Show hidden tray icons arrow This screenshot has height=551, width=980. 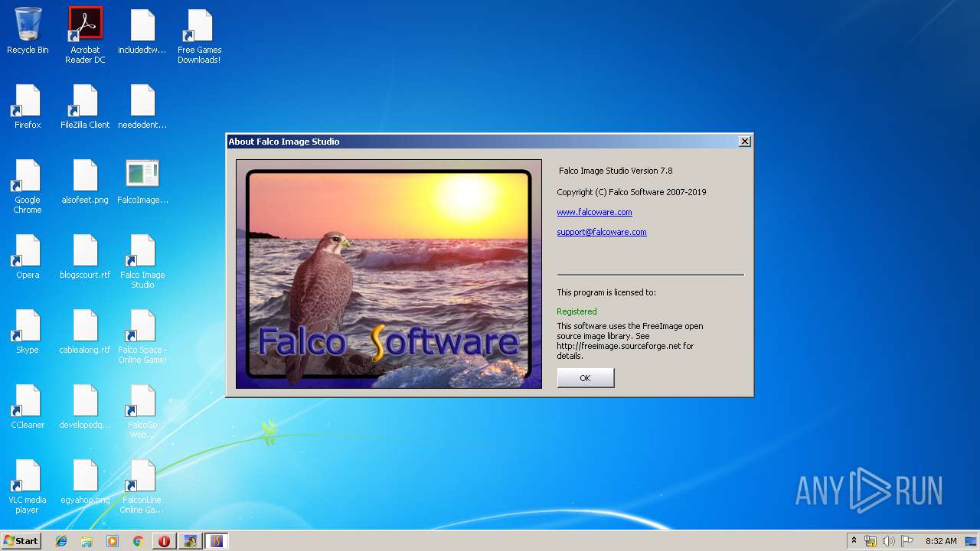point(854,540)
